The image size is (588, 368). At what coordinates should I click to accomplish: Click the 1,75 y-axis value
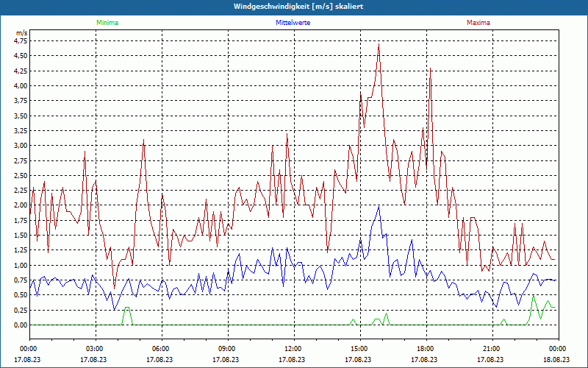point(21,220)
